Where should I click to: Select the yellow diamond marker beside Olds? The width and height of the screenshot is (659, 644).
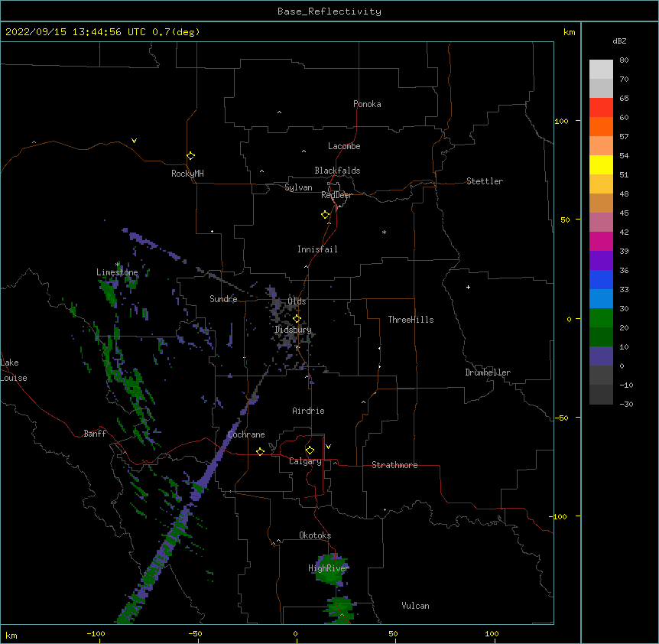pos(297,319)
